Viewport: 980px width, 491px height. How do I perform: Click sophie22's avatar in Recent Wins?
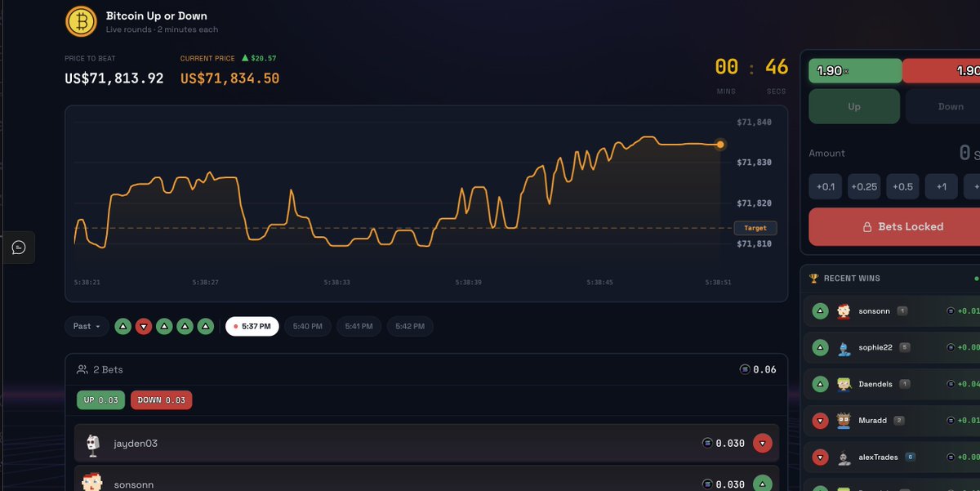[844, 348]
